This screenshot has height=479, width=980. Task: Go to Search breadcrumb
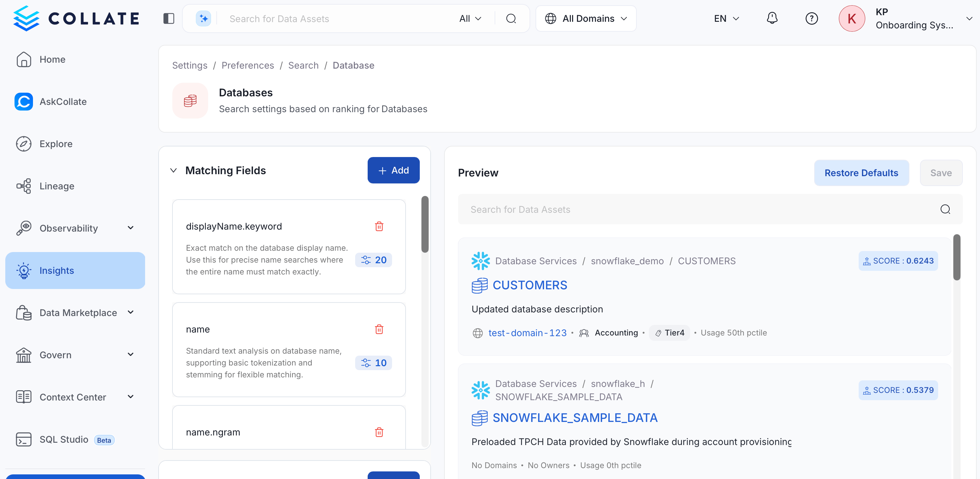[303, 65]
